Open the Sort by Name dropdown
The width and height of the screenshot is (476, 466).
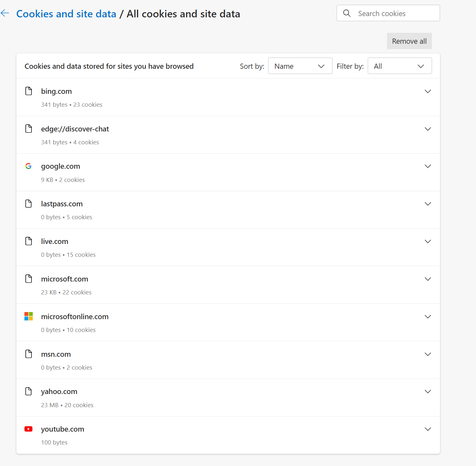pyautogui.click(x=300, y=66)
